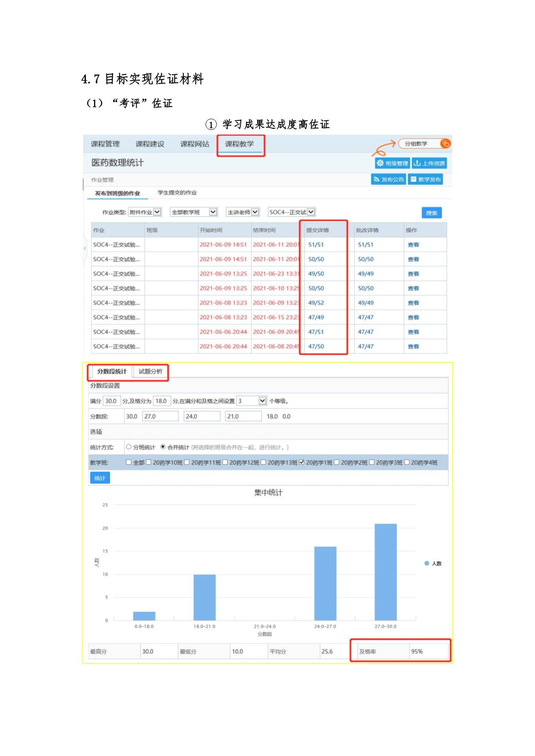Switch to 分数段统计 tab
This screenshot has width=535, height=756.
pyautogui.click(x=112, y=371)
